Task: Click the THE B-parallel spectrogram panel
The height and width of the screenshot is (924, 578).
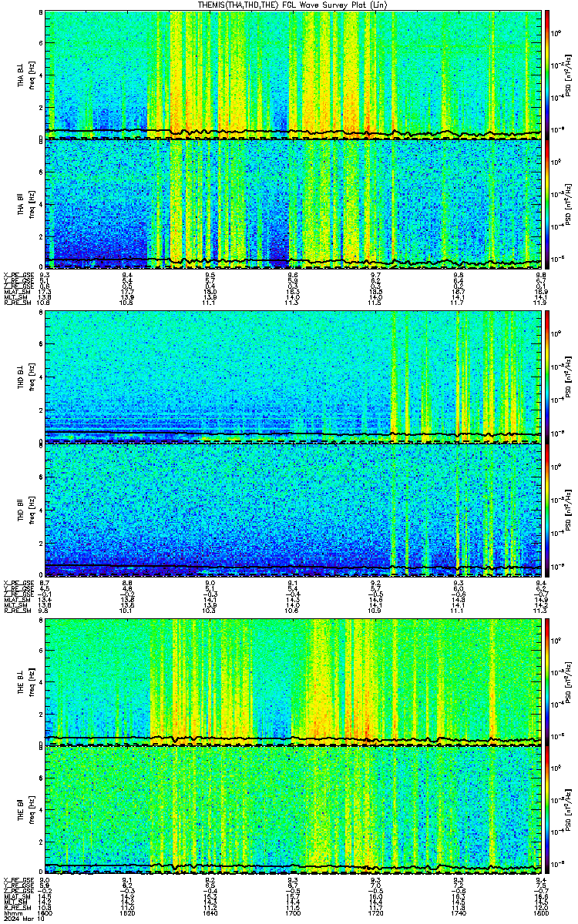Action: click(293, 810)
